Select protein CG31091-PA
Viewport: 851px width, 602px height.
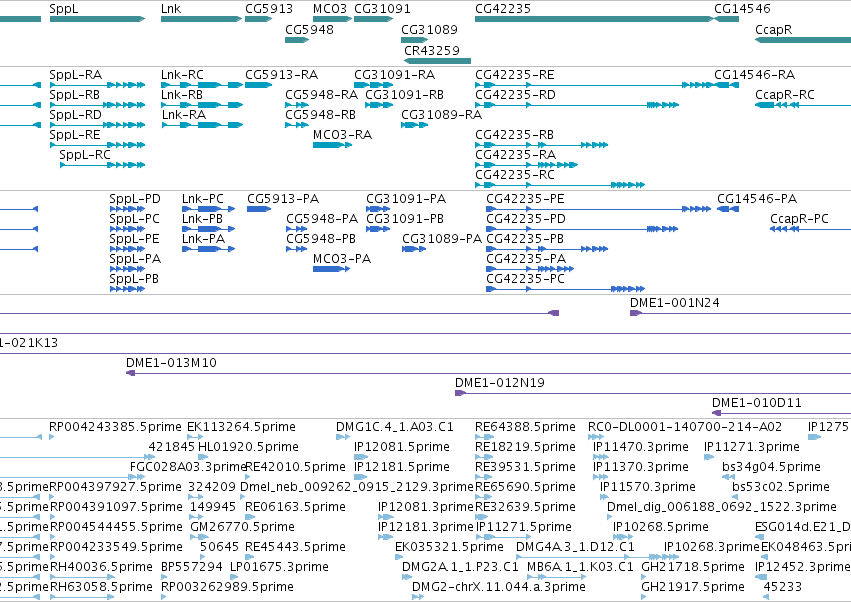click(406, 199)
